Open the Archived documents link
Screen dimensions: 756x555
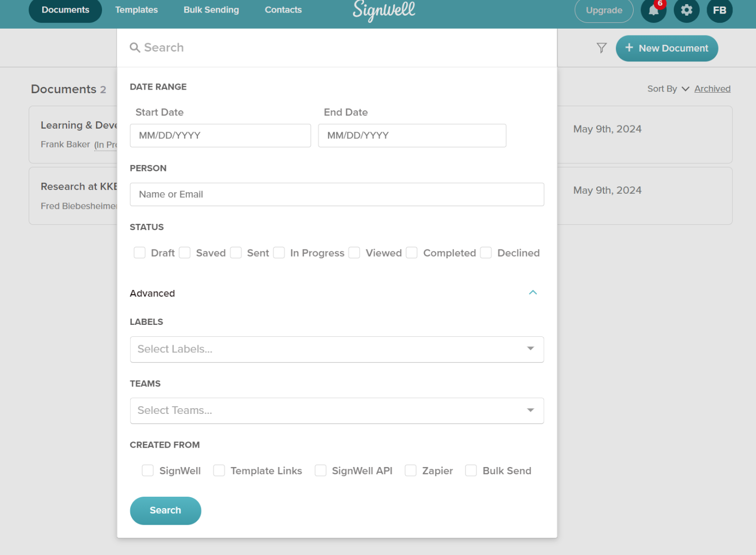click(712, 89)
